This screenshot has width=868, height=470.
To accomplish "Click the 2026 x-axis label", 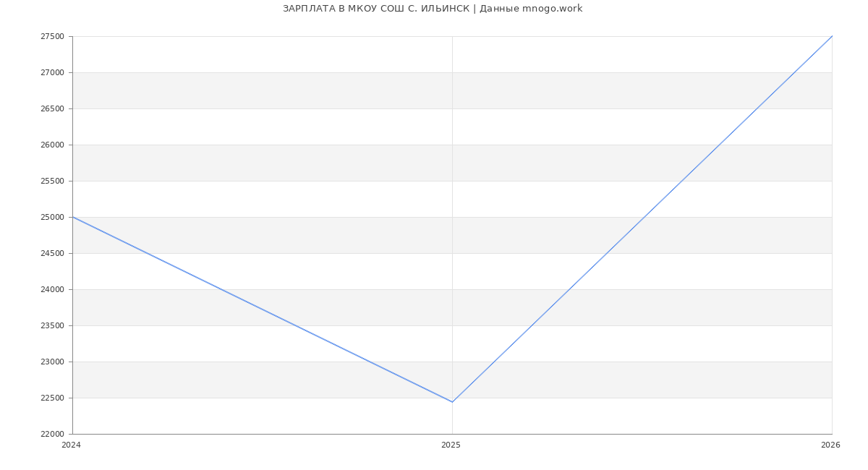I will [830, 445].
